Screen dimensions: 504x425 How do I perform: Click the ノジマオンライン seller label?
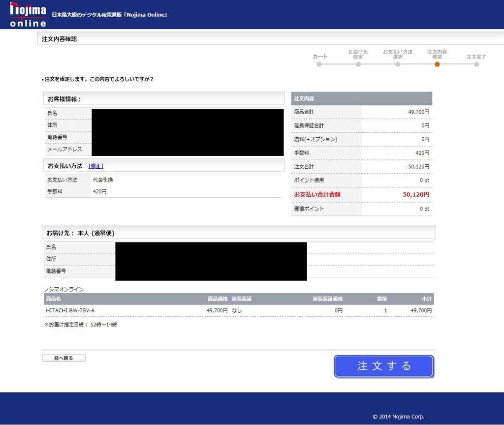pyautogui.click(x=64, y=289)
